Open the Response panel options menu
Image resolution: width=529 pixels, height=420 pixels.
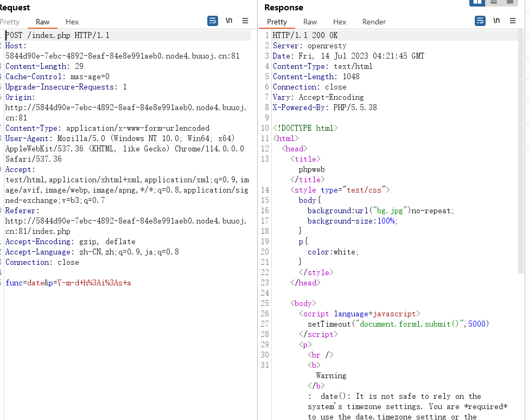coord(513,21)
